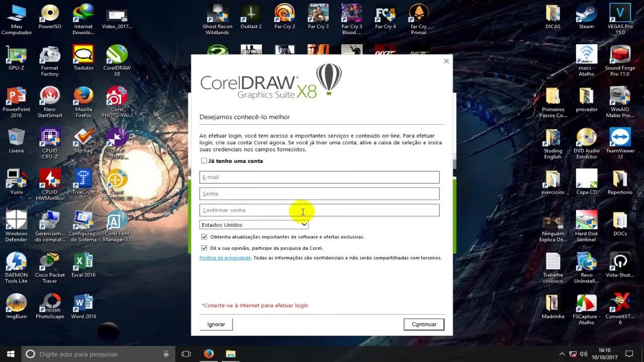The width and height of the screenshot is (644, 362).
Task: Open the Windows Start menu
Action: pyautogui.click(x=11, y=354)
